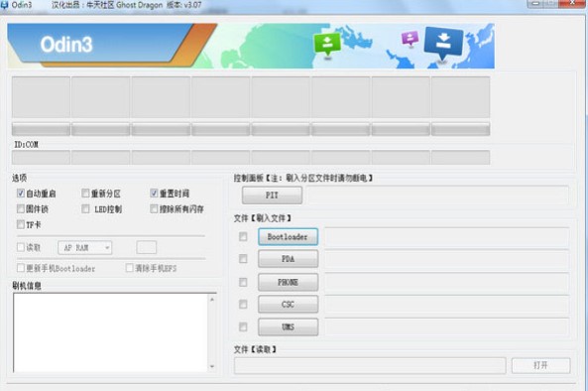This screenshot has height=391, width=588.
Task: Click the UMS file button
Action: point(288,326)
